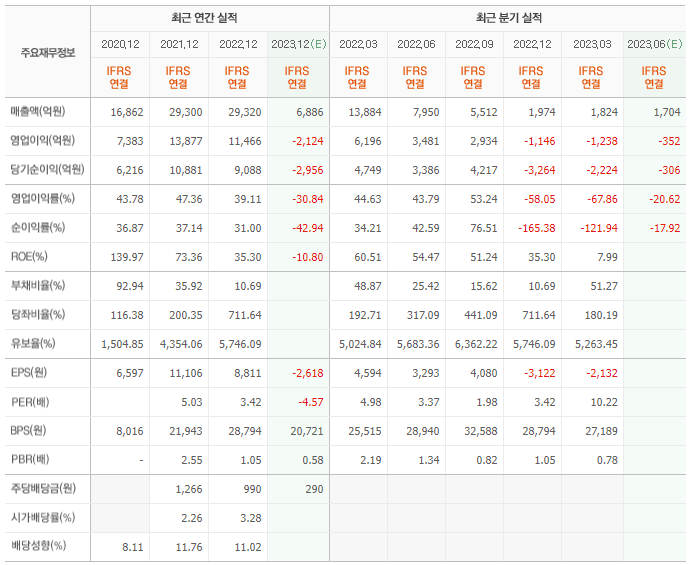Click the payout ratio value 11.76
The image size is (691, 565).
click(189, 547)
